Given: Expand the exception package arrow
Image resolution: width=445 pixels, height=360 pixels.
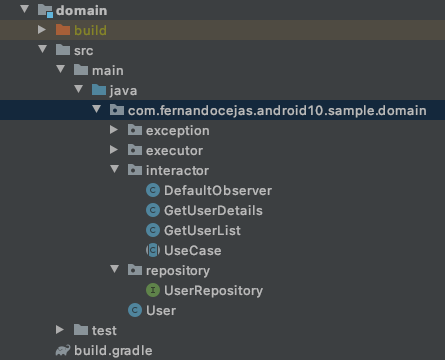Looking at the screenshot, I should click(114, 130).
